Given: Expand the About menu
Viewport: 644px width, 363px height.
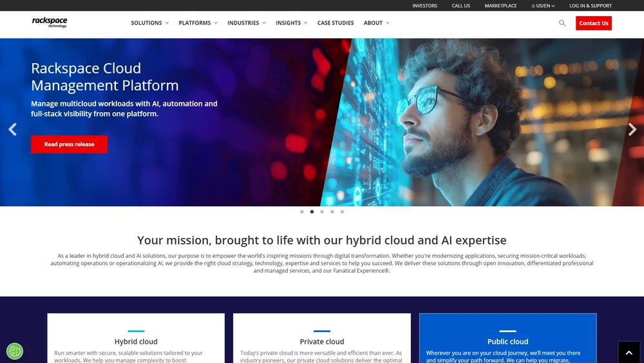Looking at the screenshot, I should tap(377, 23).
